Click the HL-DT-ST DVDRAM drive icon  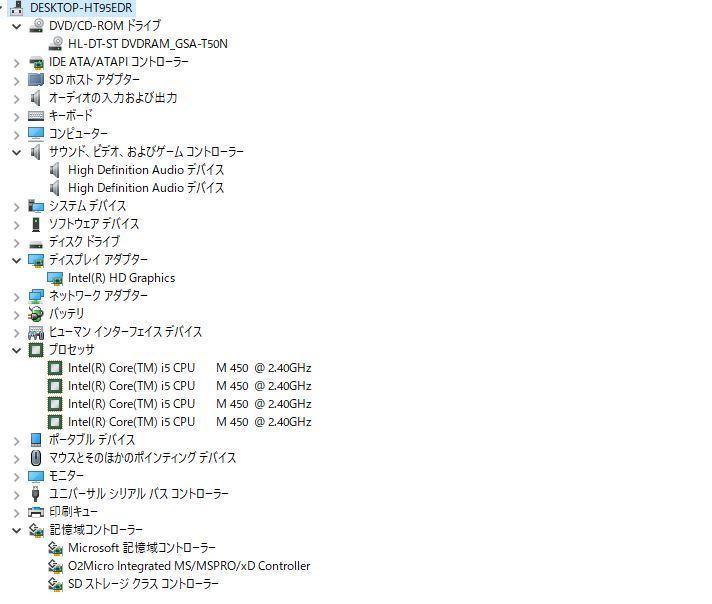point(55,44)
